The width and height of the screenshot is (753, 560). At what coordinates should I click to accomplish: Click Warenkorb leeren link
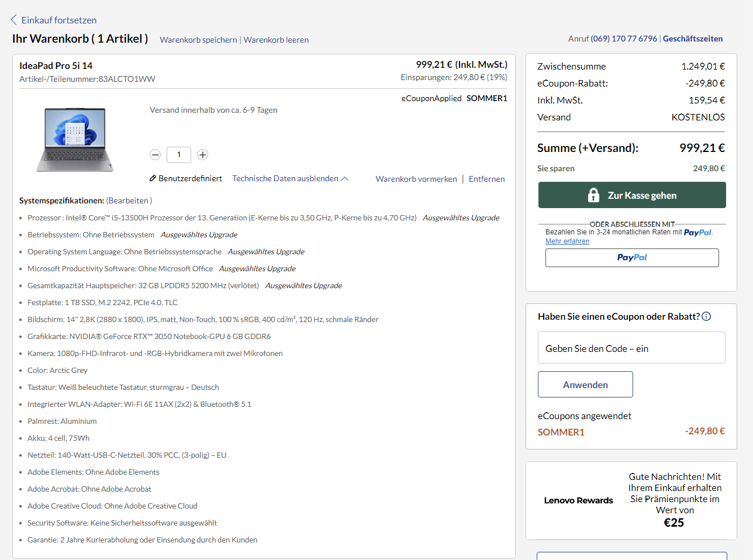276,40
